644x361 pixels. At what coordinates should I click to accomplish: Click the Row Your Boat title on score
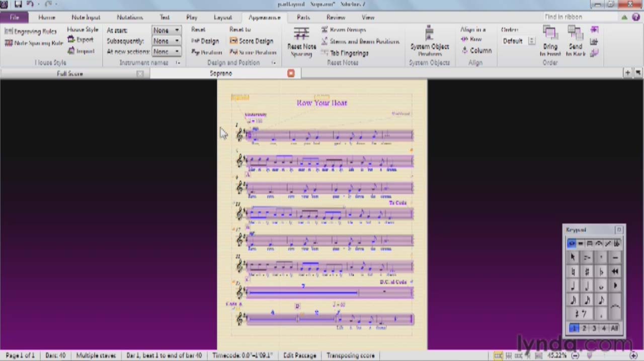[x=322, y=103]
